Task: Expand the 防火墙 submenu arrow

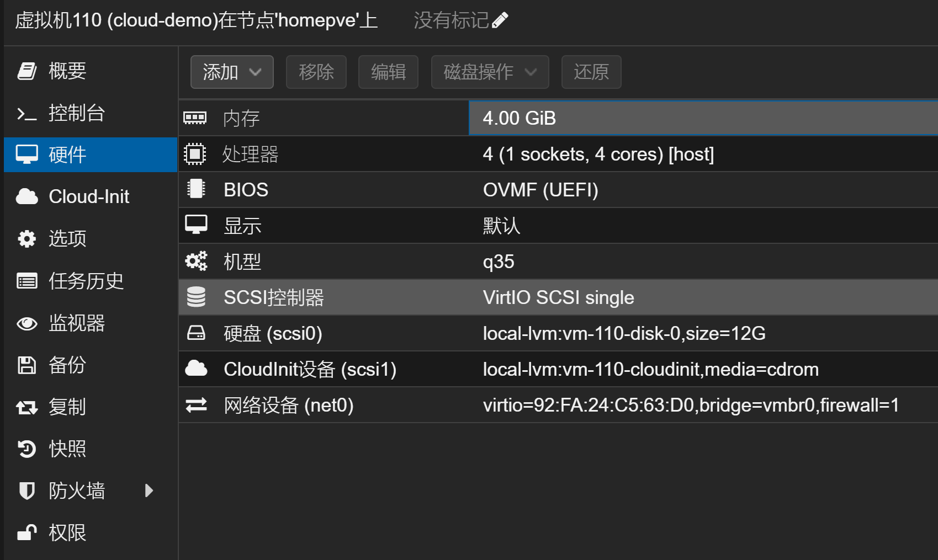Action: 149,490
